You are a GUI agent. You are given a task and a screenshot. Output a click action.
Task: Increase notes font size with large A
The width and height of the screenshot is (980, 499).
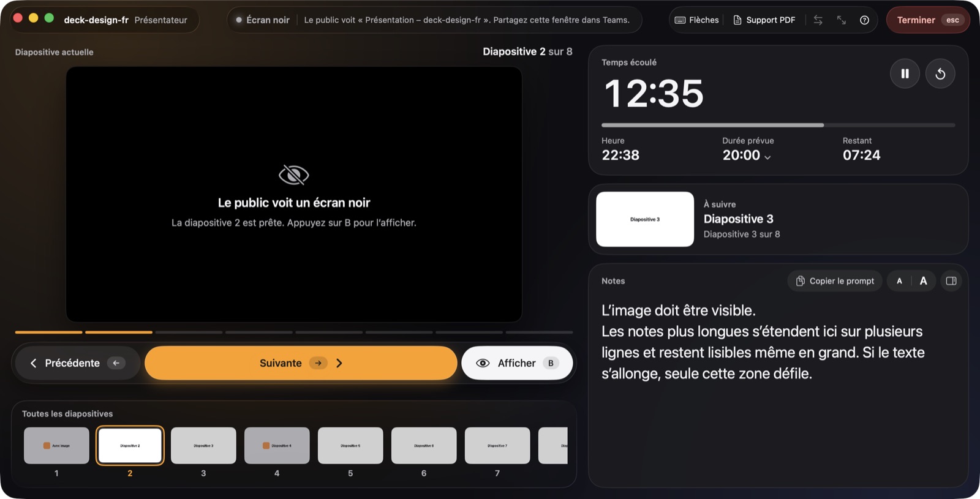(923, 281)
